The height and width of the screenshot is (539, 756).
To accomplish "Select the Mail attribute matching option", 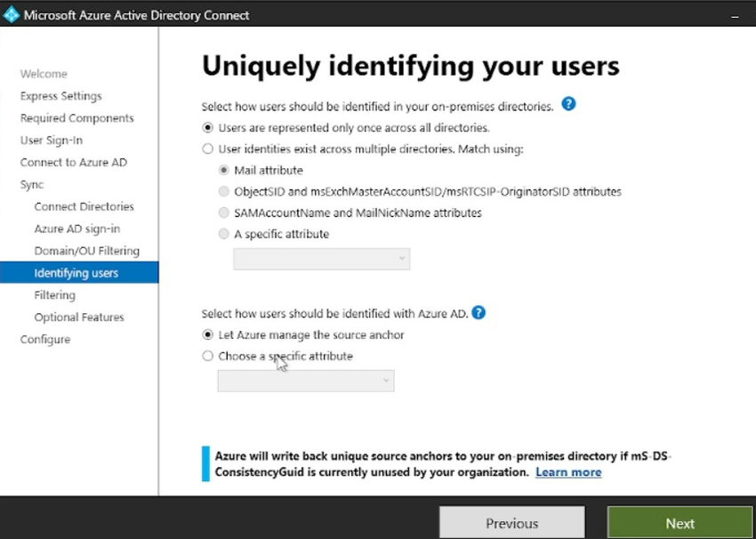I will 223,170.
